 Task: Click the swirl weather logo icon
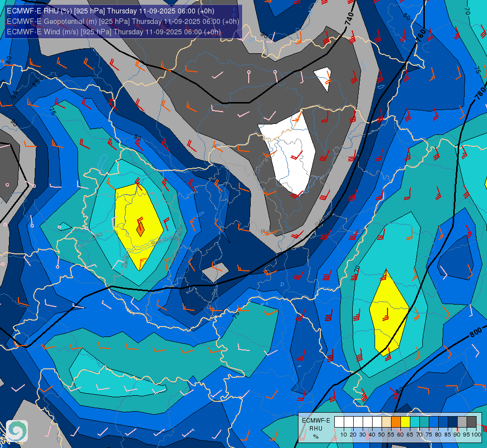tap(17, 431)
